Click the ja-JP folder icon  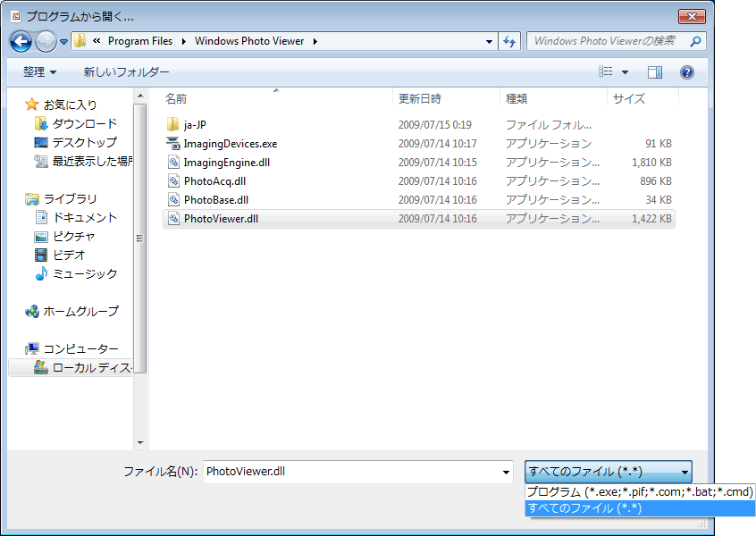coord(172,124)
